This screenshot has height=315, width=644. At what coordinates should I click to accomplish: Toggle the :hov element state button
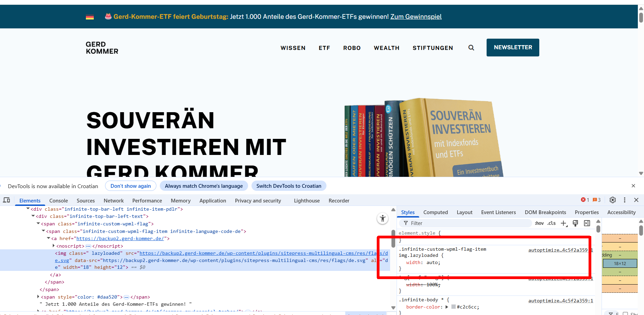[539, 223]
